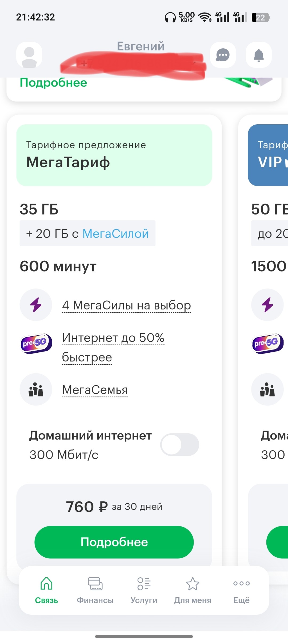Click Подробнее link at top banner
Viewport: 288px width, 644px height.
pyautogui.click(x=53, y=82)
